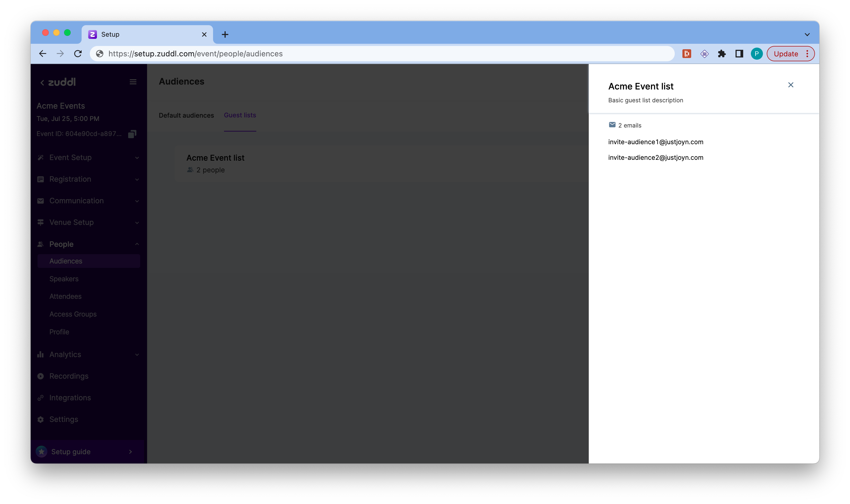Open the Chrome three-dot menu

[x=807, y=54]
